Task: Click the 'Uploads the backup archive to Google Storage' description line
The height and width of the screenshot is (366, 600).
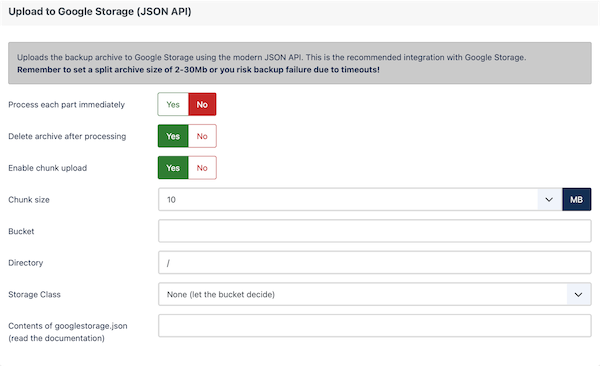Action: tap(272, 57)
